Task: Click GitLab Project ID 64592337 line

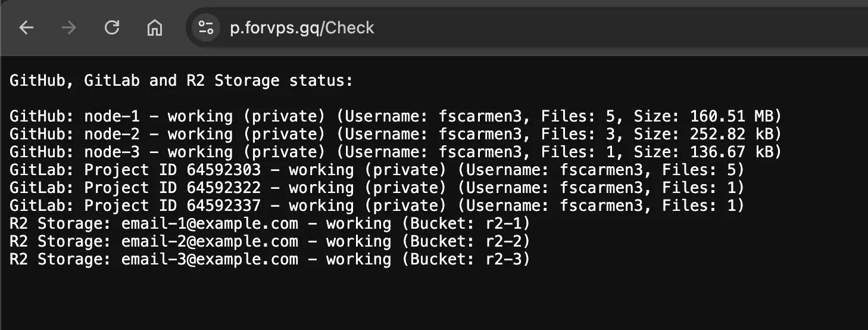Action: pyautogui.click(x=377, y=206)
